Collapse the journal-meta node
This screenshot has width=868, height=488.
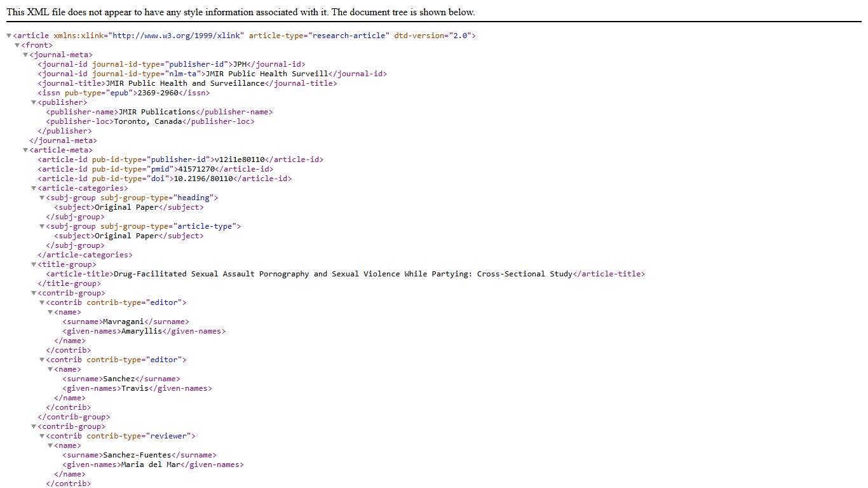[25, 55]
